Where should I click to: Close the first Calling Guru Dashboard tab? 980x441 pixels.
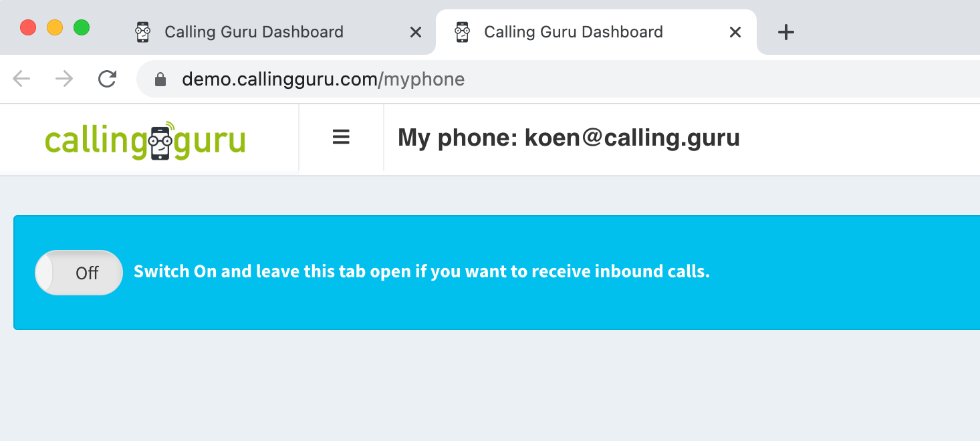click(415, 32)
